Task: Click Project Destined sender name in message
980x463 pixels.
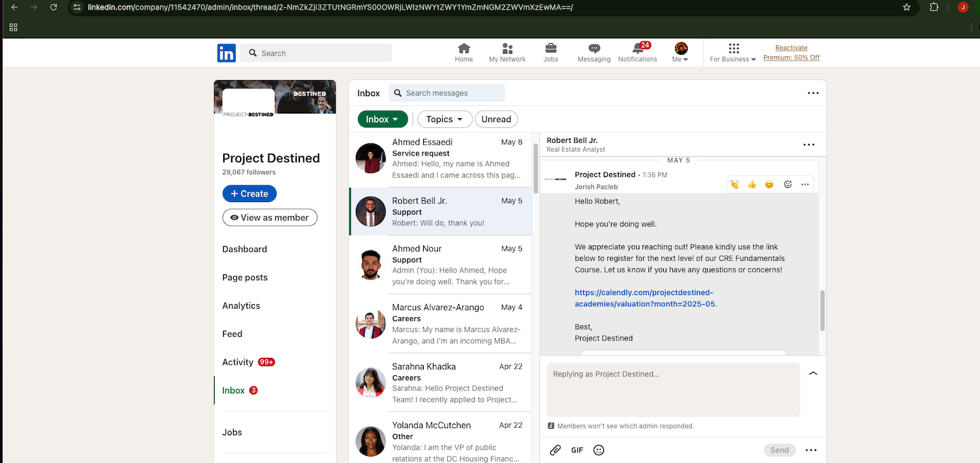Action: click(x=605, y=174)
